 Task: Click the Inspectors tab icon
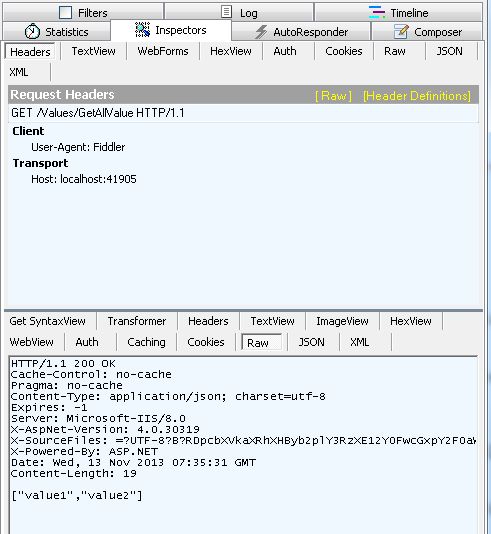pyautogui.click(x=142, y=30)
